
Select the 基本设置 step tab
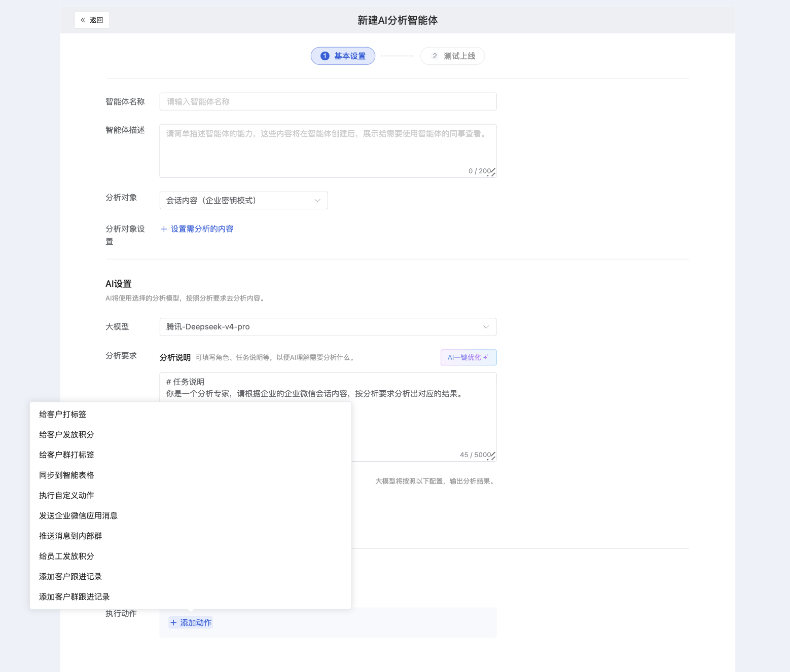coord(343,56)
